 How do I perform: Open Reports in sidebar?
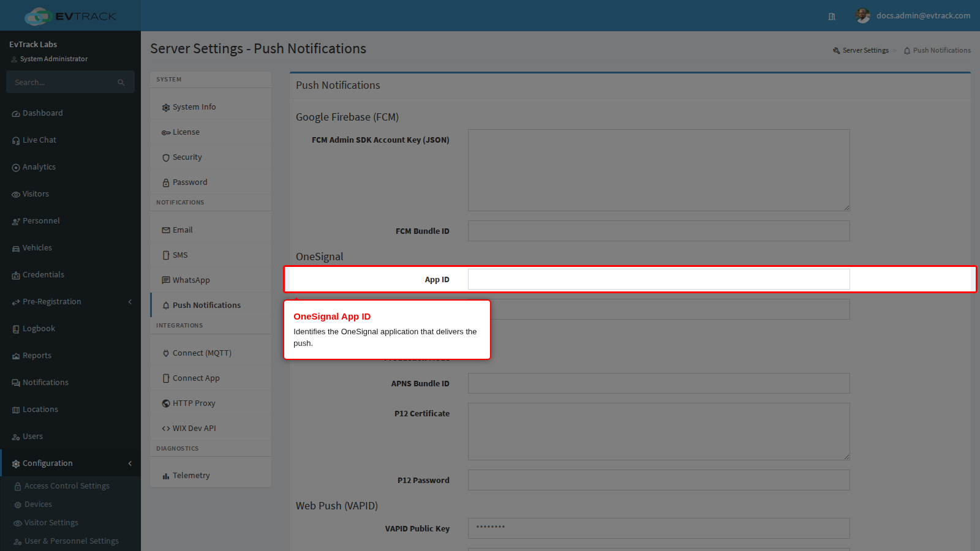click(x=70, y=356)
